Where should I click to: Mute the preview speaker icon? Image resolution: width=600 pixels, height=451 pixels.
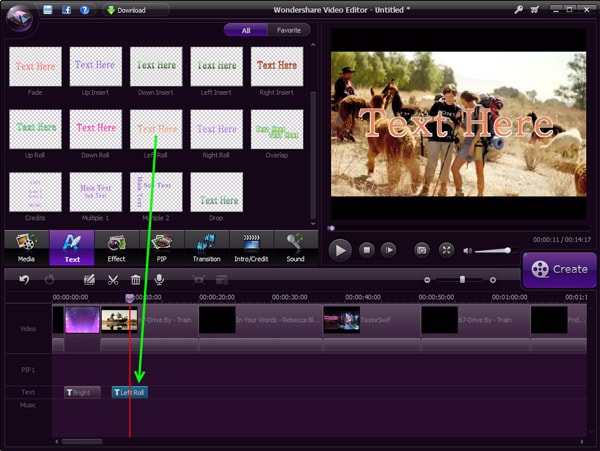467,251
